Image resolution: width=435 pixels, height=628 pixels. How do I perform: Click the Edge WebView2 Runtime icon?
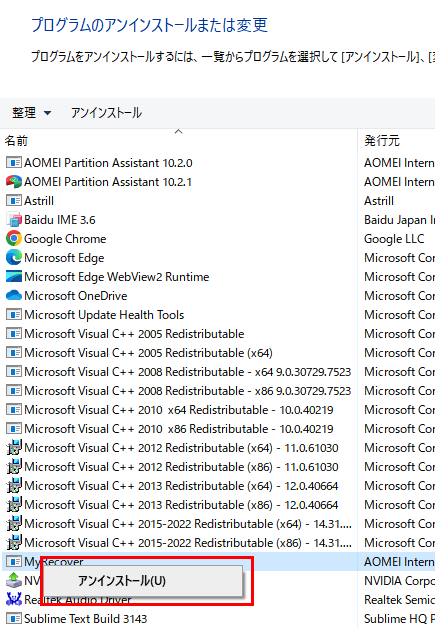tap(14, 276)
